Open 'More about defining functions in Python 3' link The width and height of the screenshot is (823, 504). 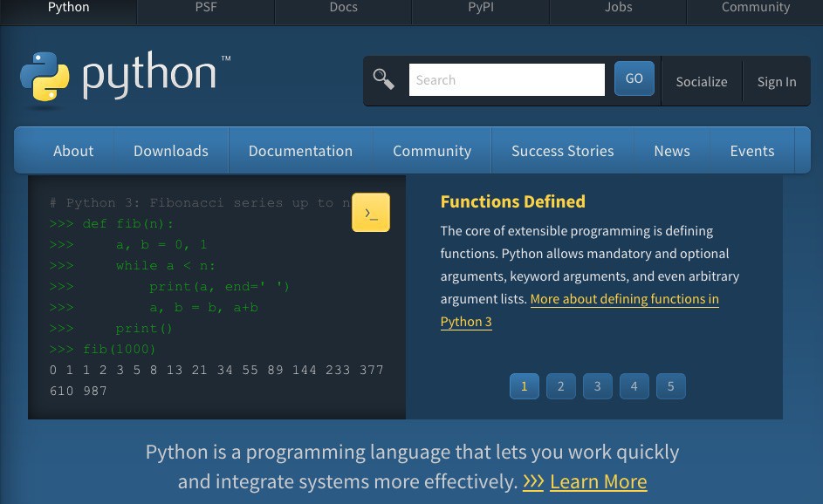623,299
